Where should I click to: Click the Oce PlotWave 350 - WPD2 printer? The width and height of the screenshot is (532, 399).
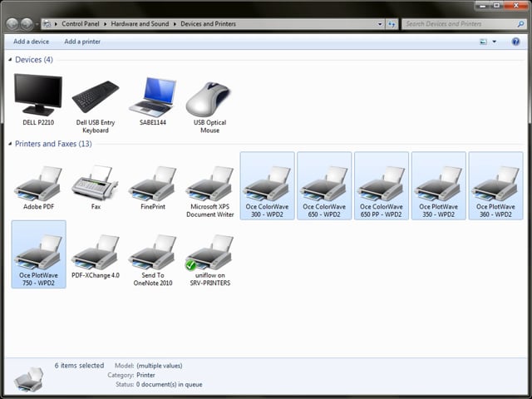[x=438, y=186]
